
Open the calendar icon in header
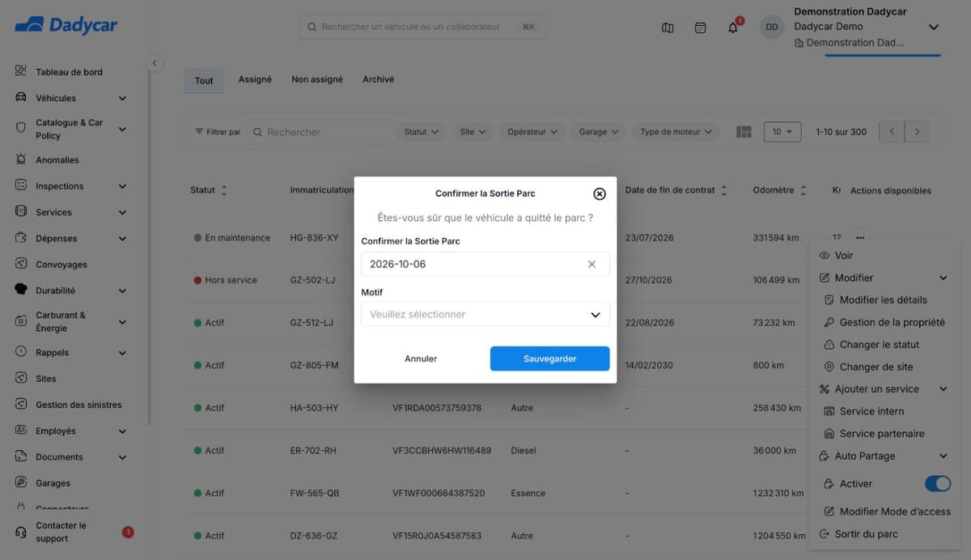click(701, 28)
